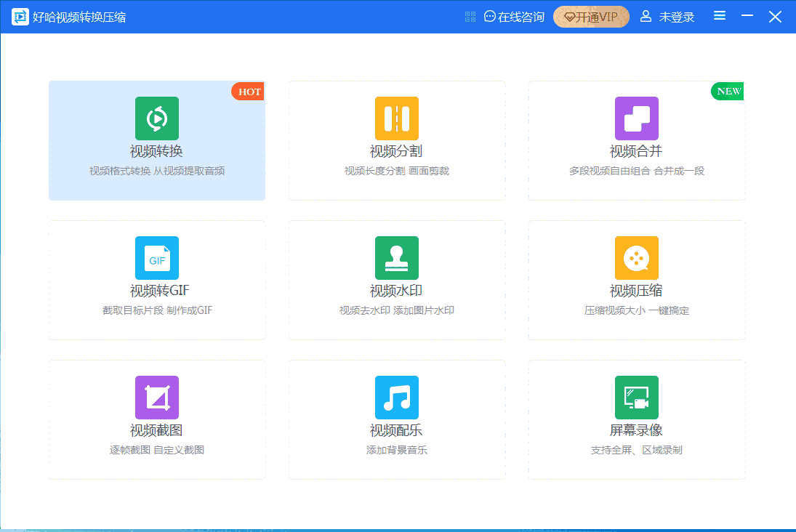
Task: Start the Screen Recording (屏幕录像) icon
Action: [636, 398]
